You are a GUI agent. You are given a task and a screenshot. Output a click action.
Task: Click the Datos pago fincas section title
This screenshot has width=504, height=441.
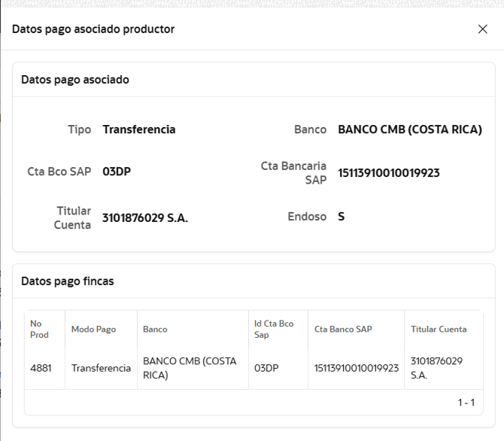coord(67,281)
